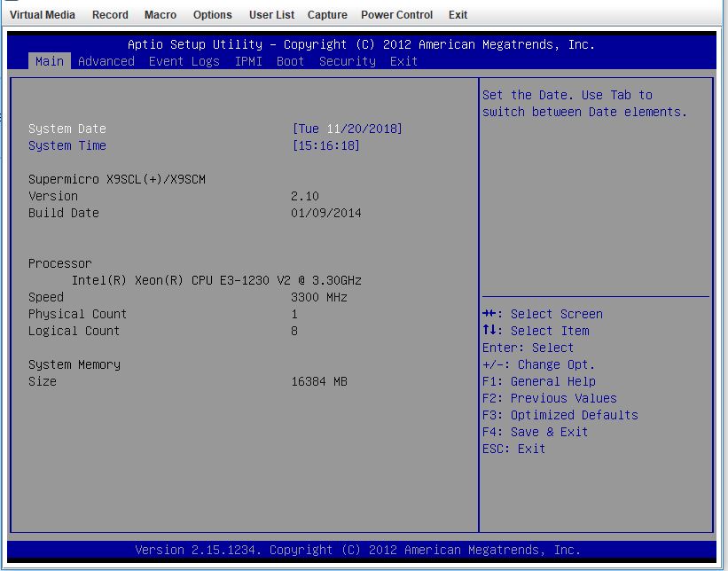Click the time value 15:16:18
The height and width of the screenshot is (571, 728).
coord(326,145)
